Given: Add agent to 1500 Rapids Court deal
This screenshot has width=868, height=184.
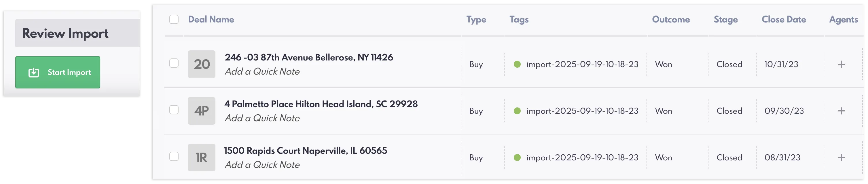Looking at the screenshot, I should click(x=842, y=158).
